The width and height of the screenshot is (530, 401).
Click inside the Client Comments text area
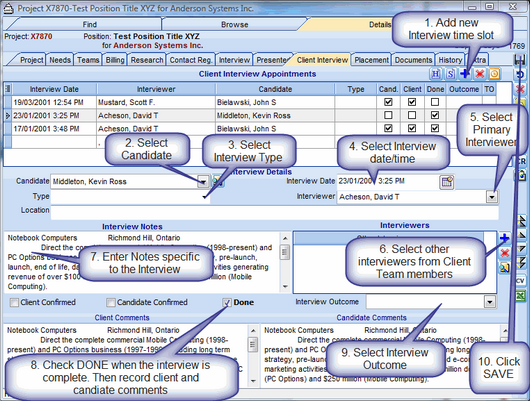(x=126, y=355)
